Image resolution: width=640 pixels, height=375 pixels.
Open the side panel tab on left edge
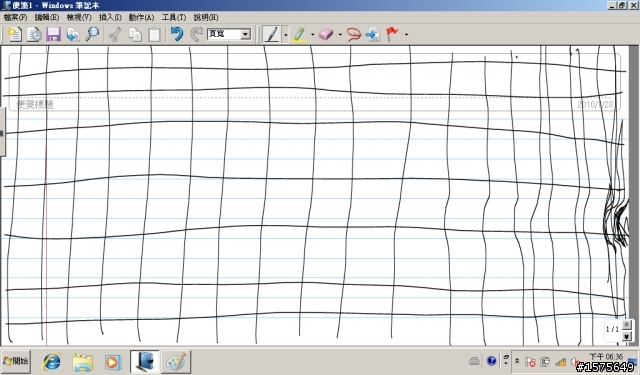[x=2, y=131]
